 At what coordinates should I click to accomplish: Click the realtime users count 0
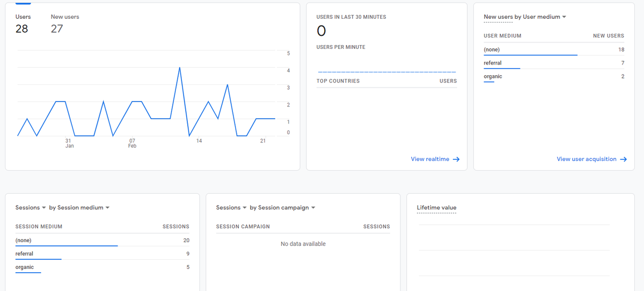pos(321,32)
